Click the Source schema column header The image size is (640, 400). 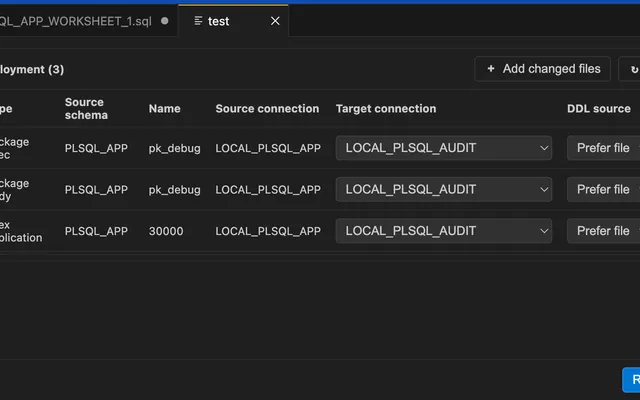(x=86, y=109)
